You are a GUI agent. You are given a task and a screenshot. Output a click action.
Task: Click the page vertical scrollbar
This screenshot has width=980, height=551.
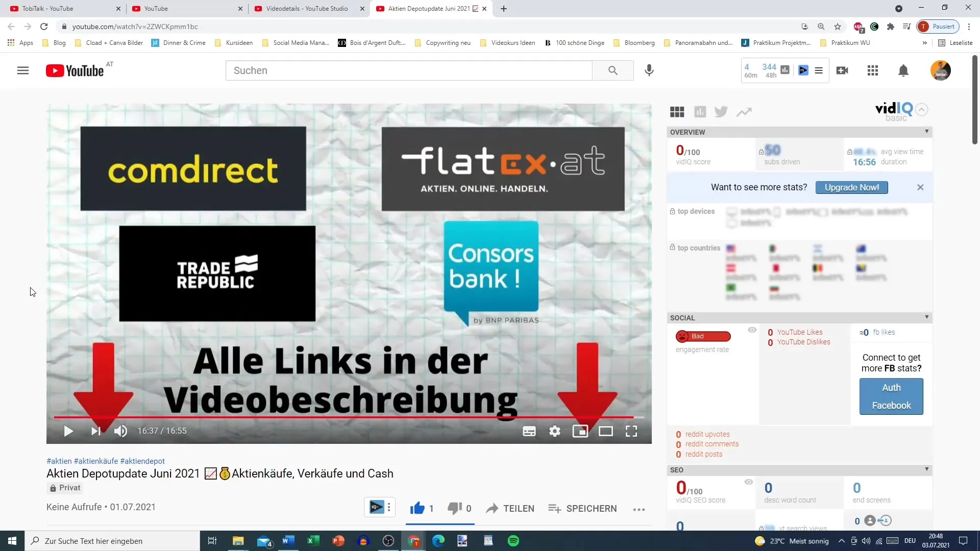[x=974, y=99]
